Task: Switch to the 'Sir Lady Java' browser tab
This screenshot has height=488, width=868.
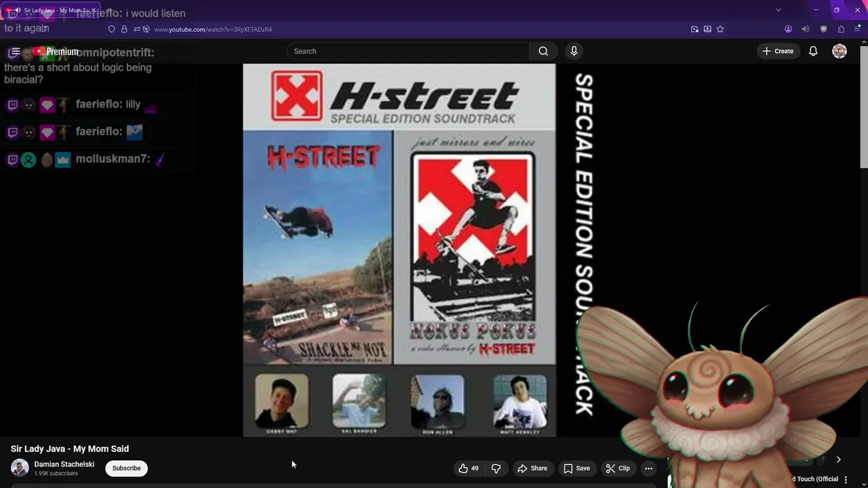Action: pyautogui.click(x=51, y=10)
